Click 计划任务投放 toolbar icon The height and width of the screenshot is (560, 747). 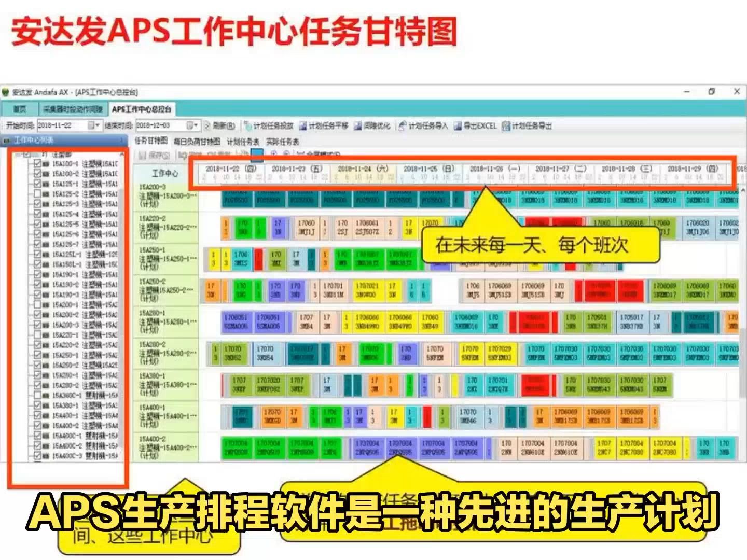coord(248,125)
